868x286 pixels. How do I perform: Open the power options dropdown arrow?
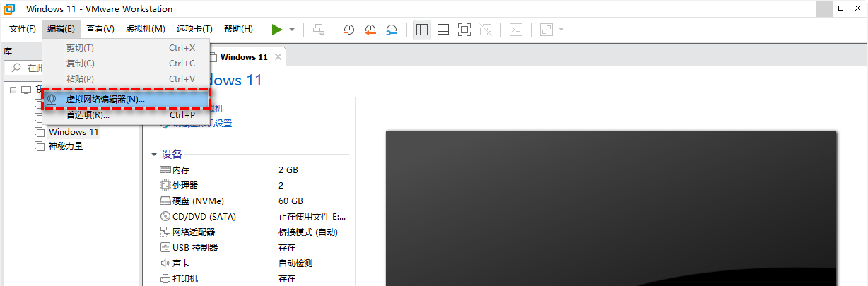[293, 30]
